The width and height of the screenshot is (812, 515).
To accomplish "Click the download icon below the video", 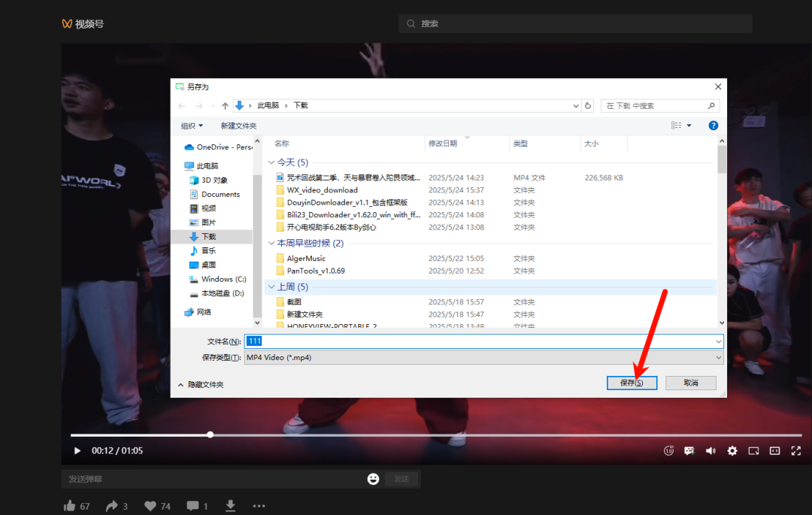I will point(231,506).
